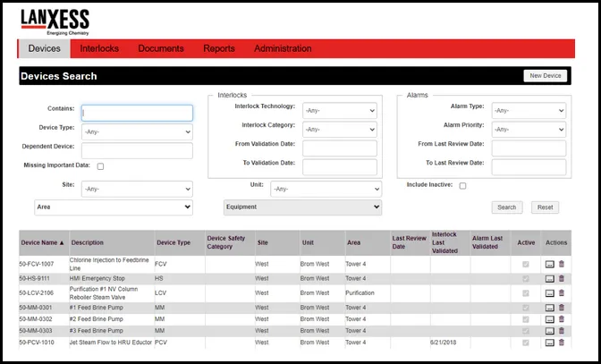Screen dimensions: 601x364
Task: Enable Include Inactive checkbox
Action: [462, 186]
